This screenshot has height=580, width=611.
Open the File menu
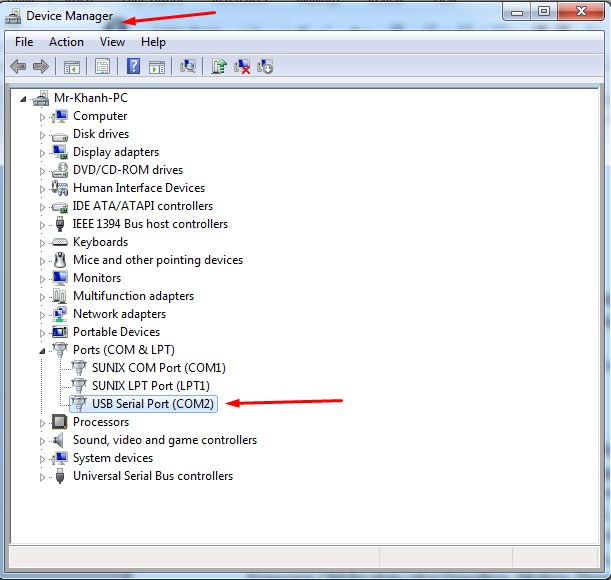[24, 42]
